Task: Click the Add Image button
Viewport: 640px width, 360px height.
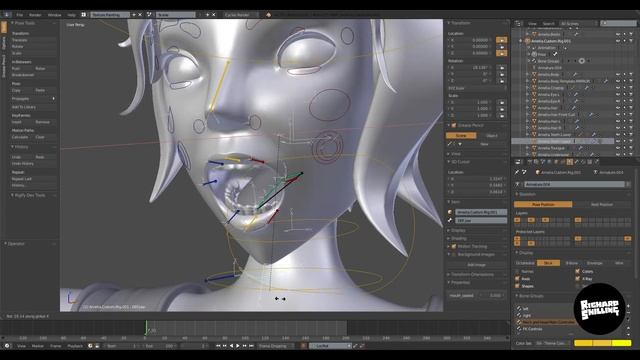Action: coord(477,265)
